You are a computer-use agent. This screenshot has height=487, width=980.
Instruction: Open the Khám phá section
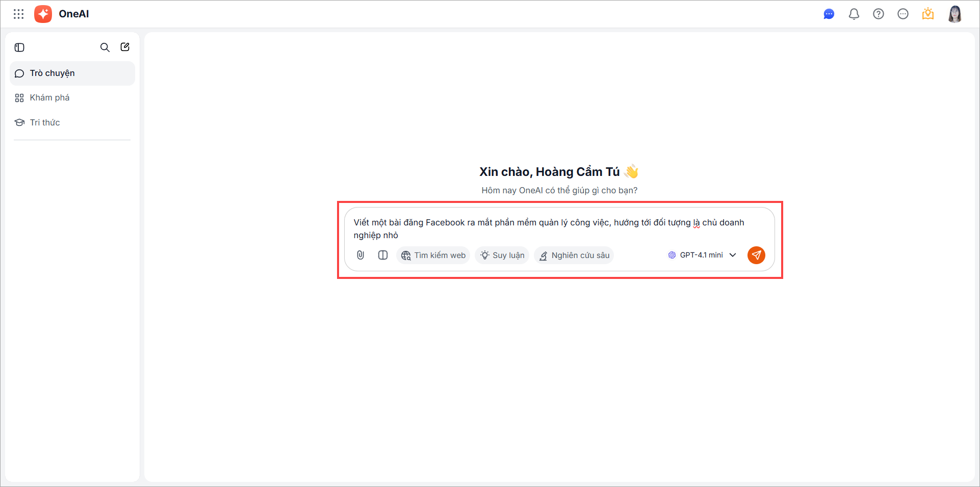tap(72, 98)
